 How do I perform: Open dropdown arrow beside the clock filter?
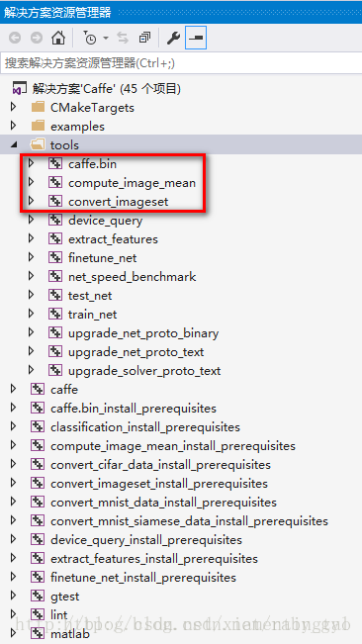106,39
